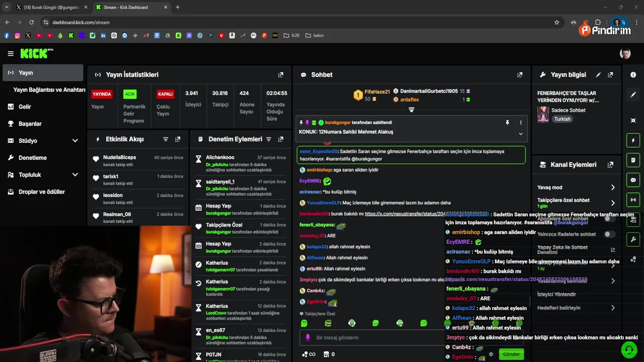Select Yayın in the sidebar
Viewport: 644px width, 362px height.
43,73
